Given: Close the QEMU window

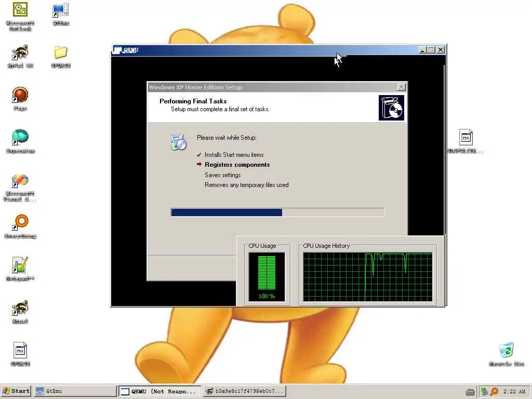Looking at the screenshot, I should (x=441, y=50).
